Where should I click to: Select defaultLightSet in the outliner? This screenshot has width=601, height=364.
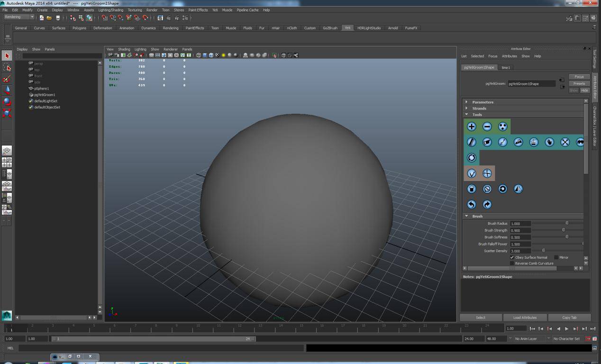coord(46,101)
